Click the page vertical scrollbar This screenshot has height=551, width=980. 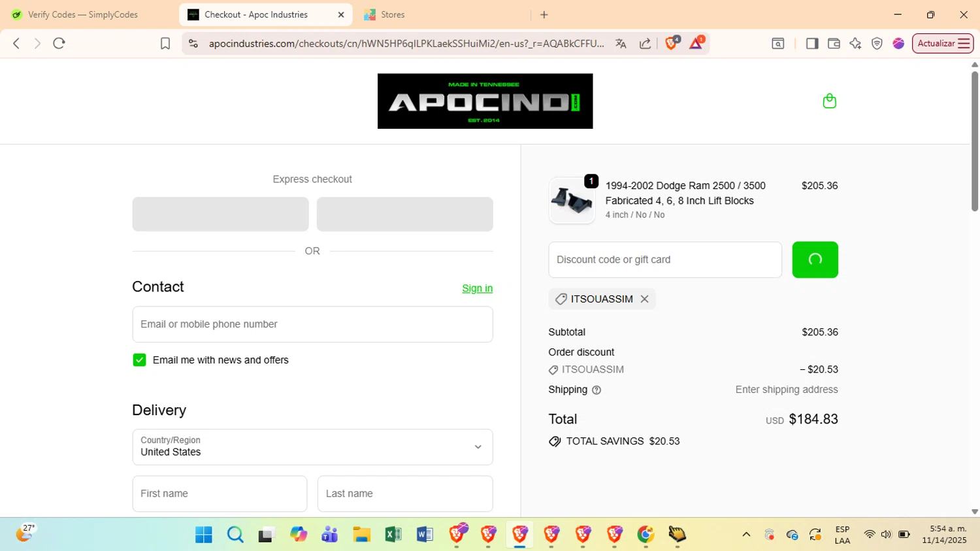[974, 141]
